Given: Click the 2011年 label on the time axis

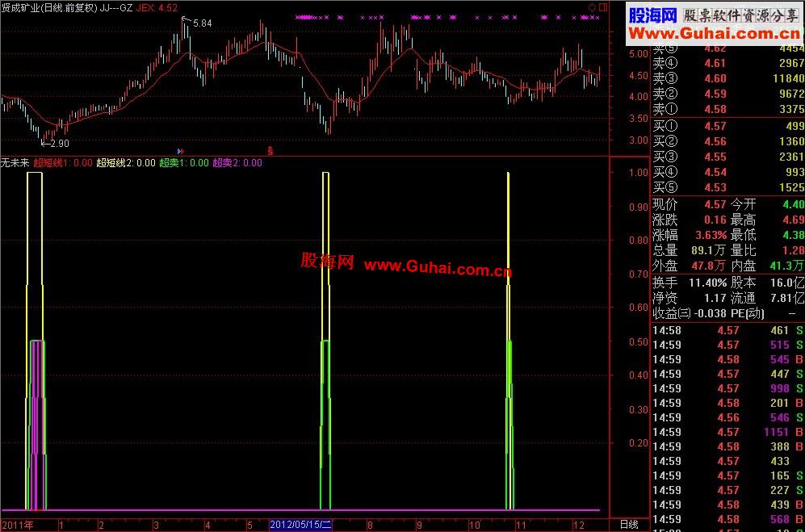Looking at the screenshot, I should [x=17, y=525].
